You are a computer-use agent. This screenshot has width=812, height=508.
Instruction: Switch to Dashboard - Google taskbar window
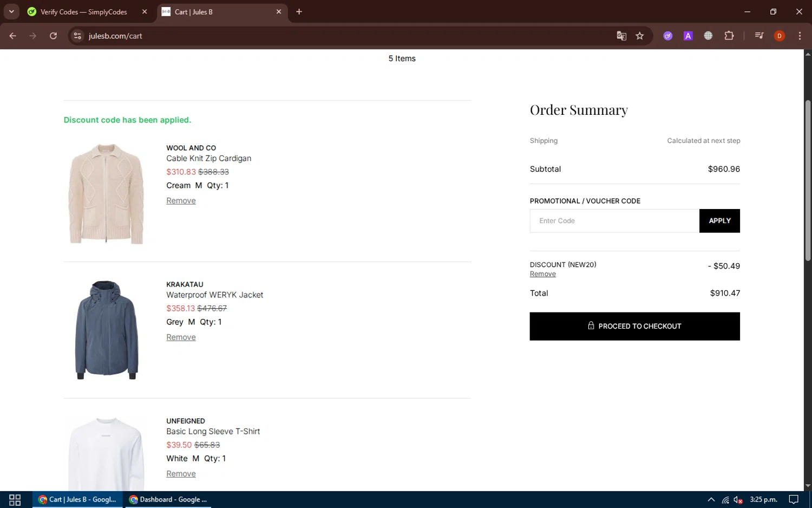[x=168, y=500]
